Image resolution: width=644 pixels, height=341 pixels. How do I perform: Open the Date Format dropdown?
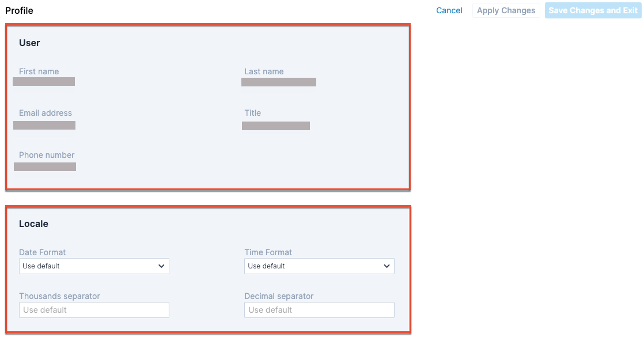94,266
